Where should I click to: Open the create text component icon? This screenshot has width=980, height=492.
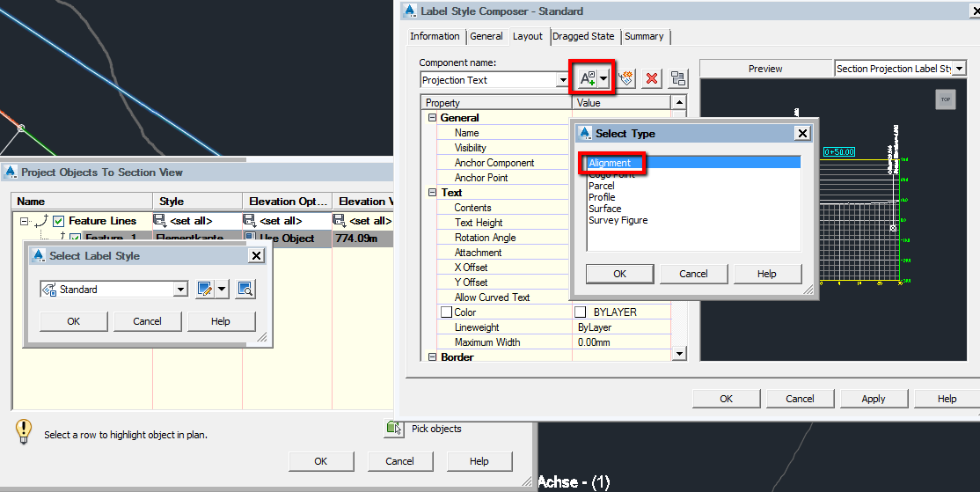(587, 78)
